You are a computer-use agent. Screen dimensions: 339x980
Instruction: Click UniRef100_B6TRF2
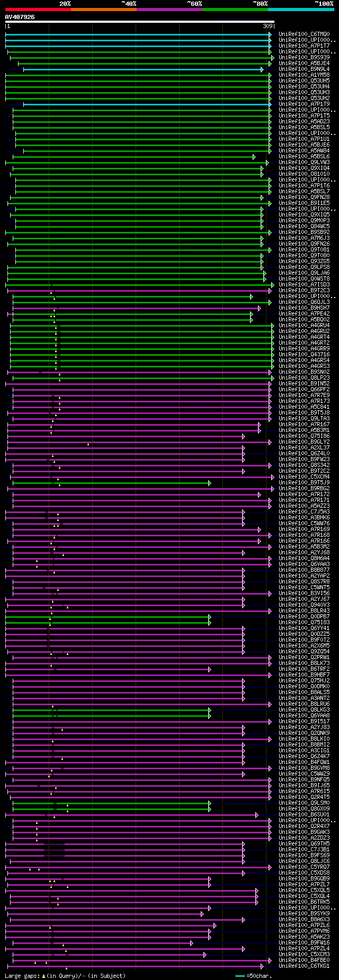304,669
